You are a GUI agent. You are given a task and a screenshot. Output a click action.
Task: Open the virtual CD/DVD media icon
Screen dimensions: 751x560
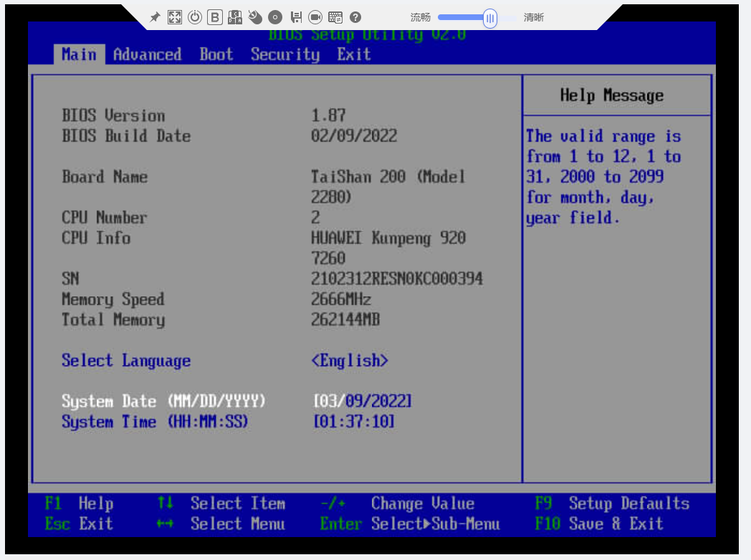275,18
